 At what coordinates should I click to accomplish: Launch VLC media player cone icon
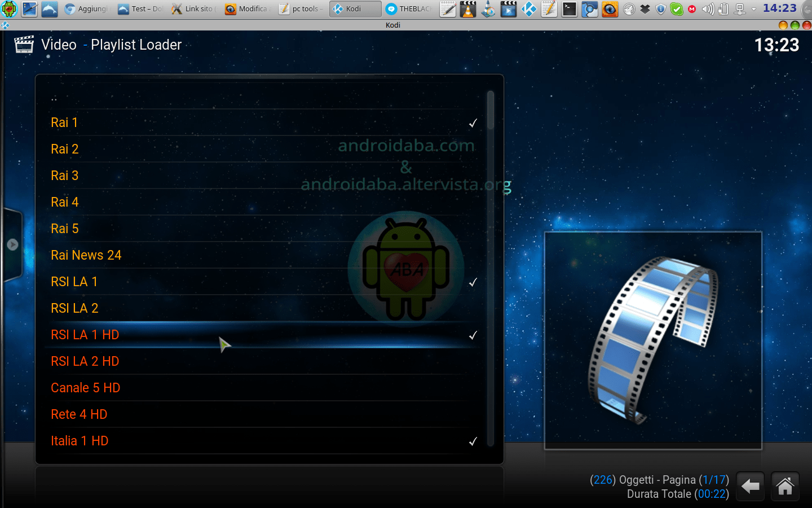click(x=468, y=9)
